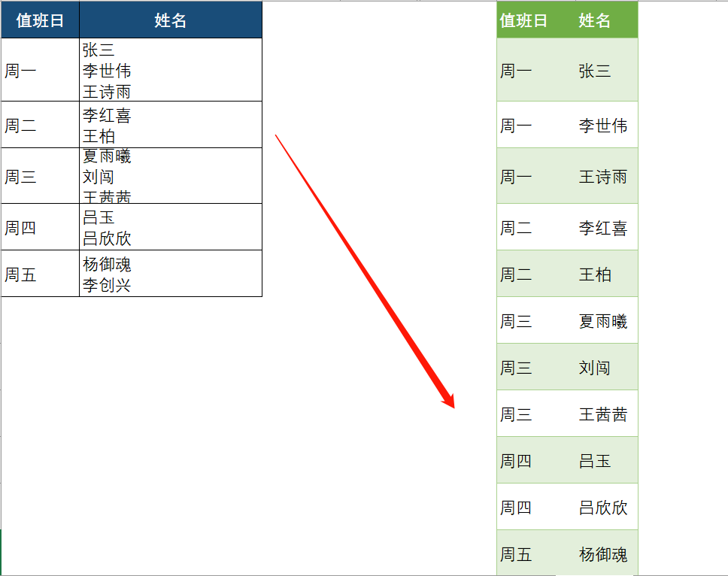Click single-name cell 李世伟 in green table

(x=606, y=125)
